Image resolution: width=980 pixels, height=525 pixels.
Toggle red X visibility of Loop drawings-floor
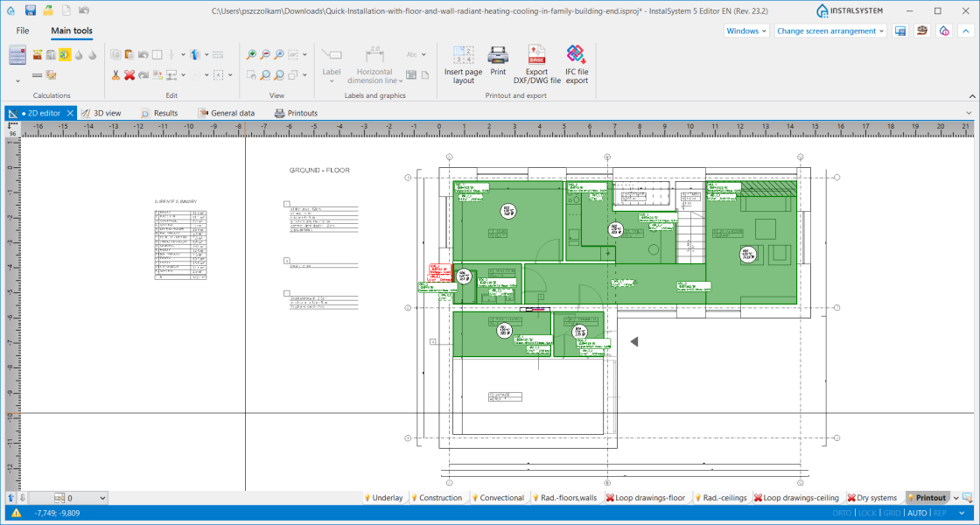[610, 498]
